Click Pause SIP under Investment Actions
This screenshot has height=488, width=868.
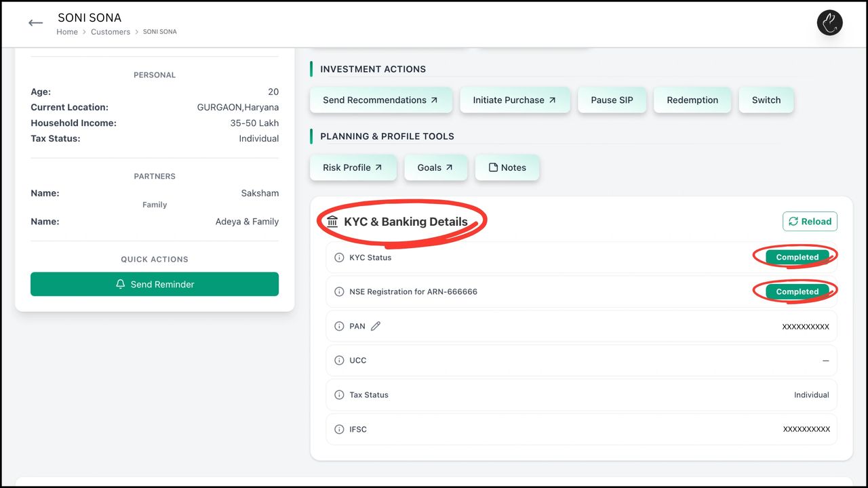tap(612, 100)
